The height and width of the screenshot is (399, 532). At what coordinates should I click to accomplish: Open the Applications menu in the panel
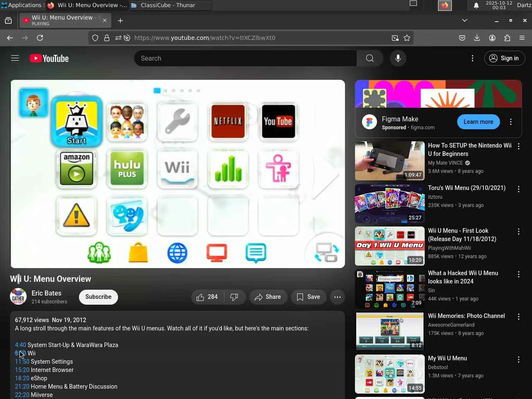tap(22, 5)
